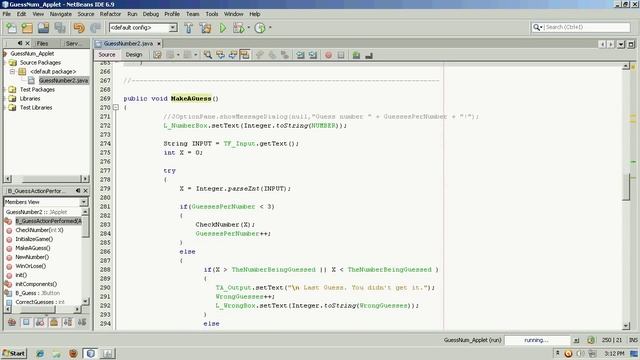Viewport: 640px width, 360px height.
Task: Open the default config dropdown
Action: [173, 27]
